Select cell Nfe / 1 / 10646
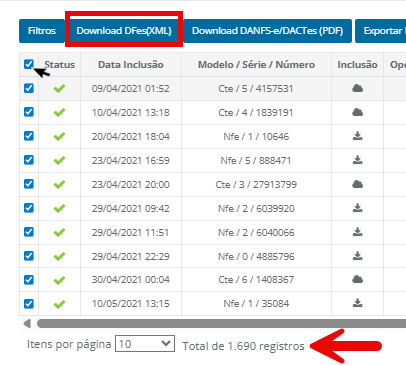This screenshot has height=366, width=406. click(x=256, y=137)
